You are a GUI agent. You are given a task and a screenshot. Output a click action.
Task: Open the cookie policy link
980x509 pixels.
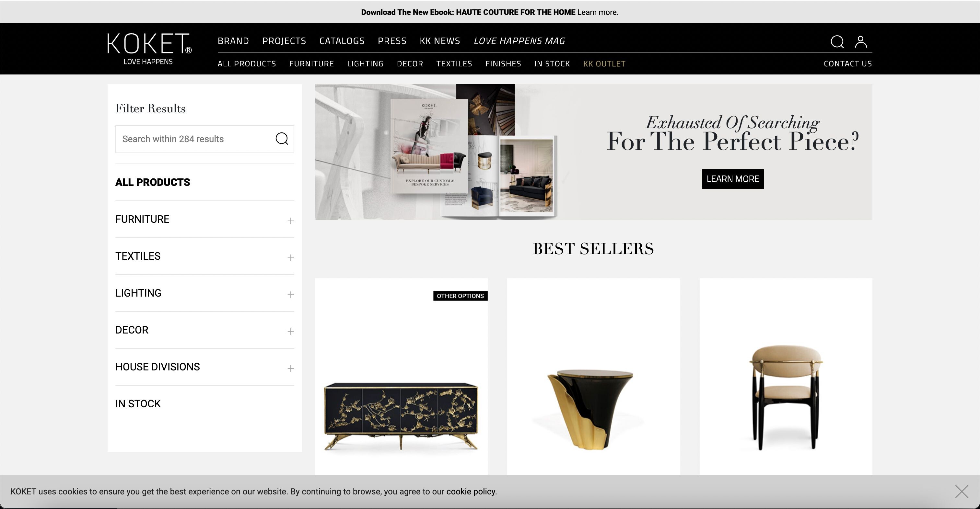pyautogui.click(x=471, y=492)
